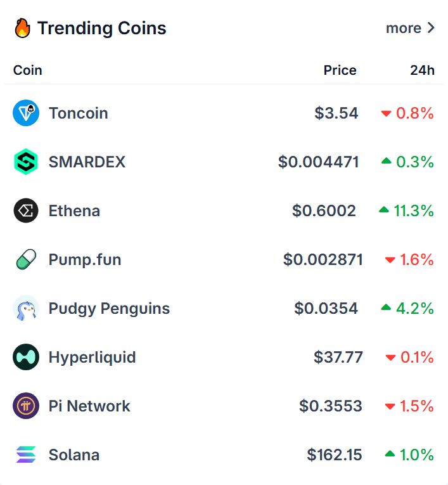
Task: Click Solana's $162.15 price
Action: [335, 455]
